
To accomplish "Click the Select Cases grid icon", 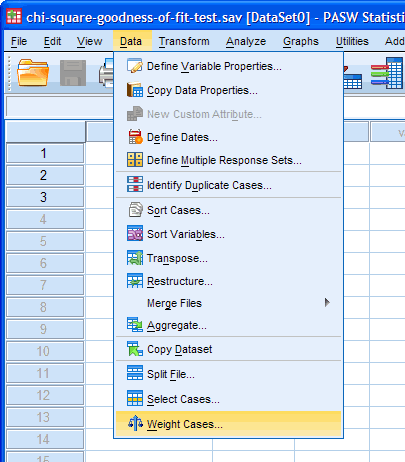I will 135,398.
